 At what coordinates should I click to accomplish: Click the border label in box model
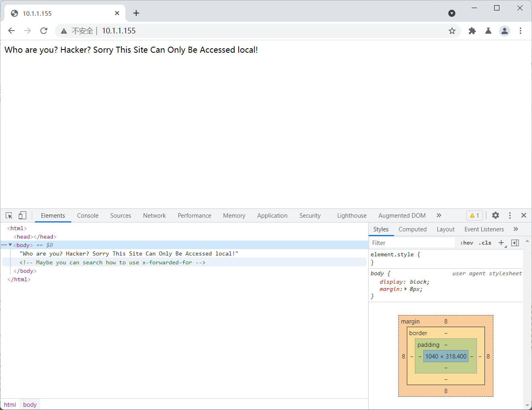pos(418,333)
